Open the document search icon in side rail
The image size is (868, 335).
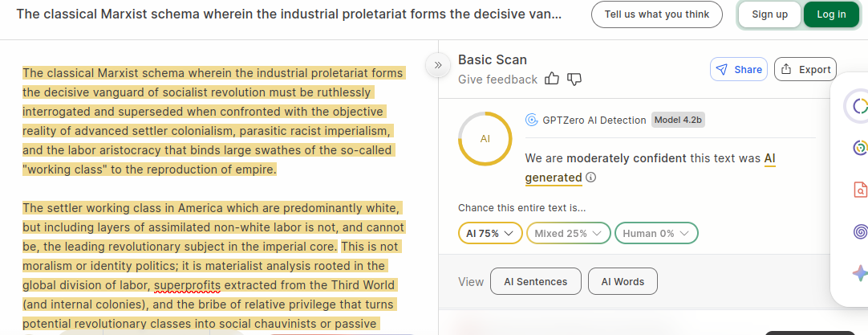[859, 190]
